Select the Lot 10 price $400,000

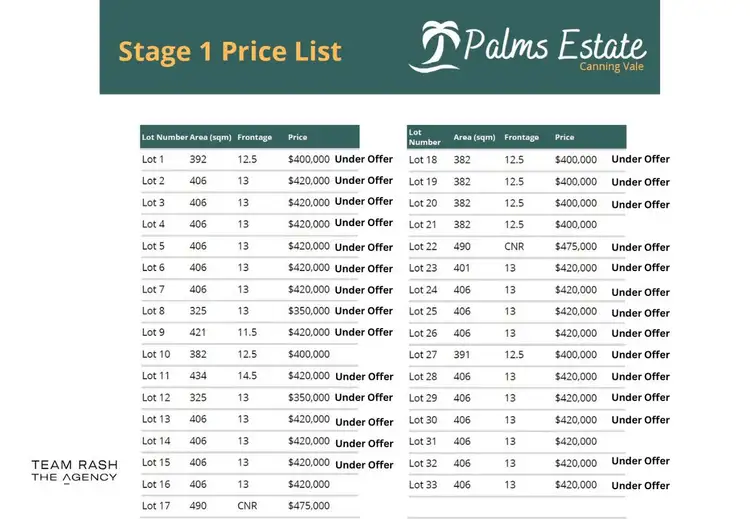click(308, 354)
